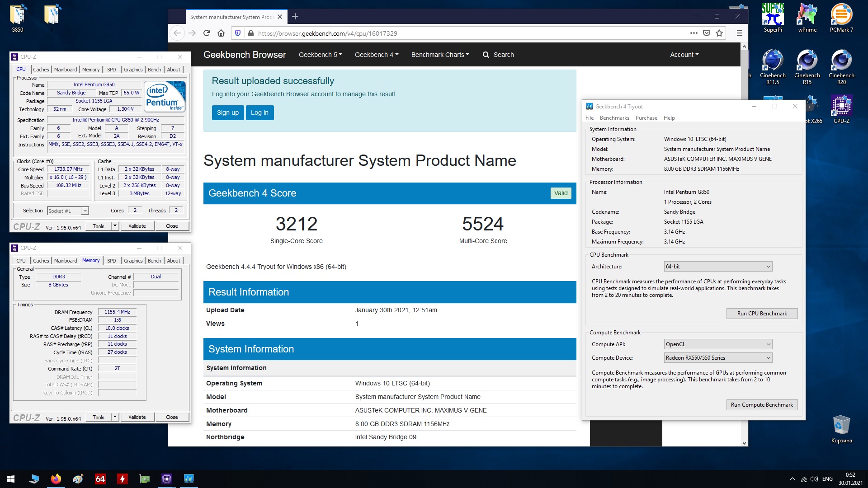Open network icon in system tray
868x488 pixels.
[x=803, y=479]
